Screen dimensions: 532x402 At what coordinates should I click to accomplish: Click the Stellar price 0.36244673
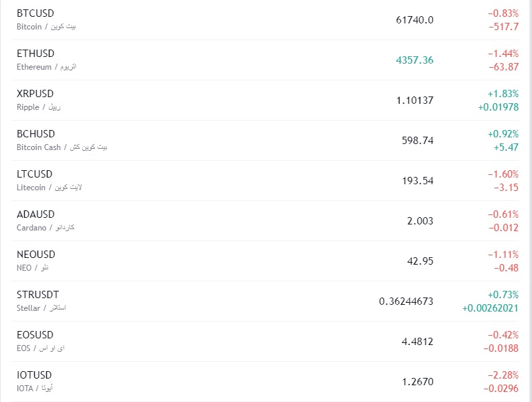[x=406, y=301]
